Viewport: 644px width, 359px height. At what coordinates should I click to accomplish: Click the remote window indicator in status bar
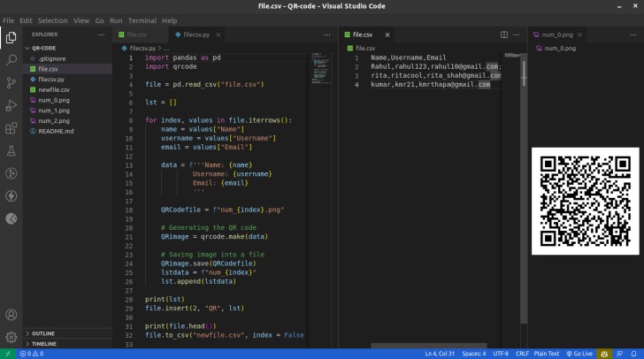[8, 354]
